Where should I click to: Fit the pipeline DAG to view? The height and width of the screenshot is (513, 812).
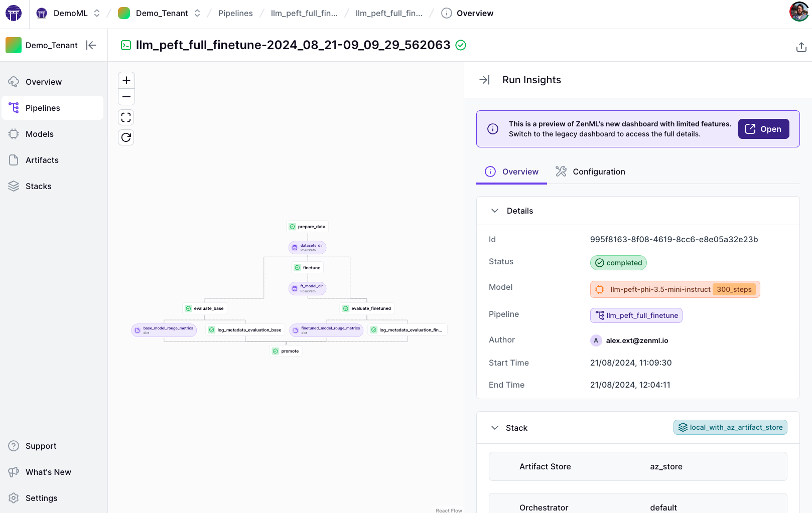coord(126,117)
